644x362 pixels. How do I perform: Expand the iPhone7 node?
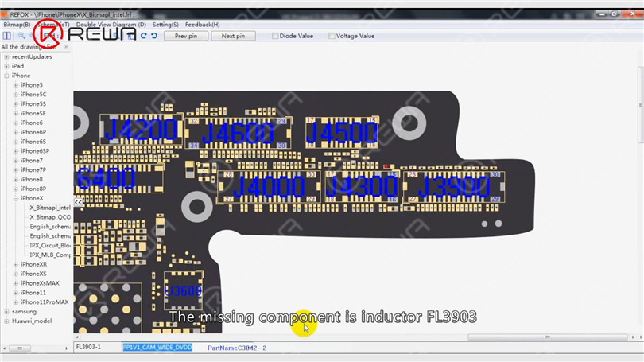point(16,161)
